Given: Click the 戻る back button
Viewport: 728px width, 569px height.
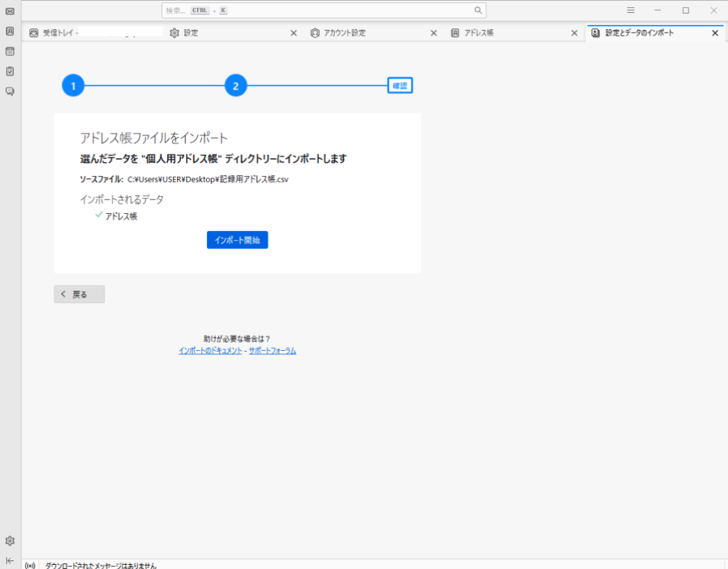Looking at the screenshot, I should pos(80,294).
